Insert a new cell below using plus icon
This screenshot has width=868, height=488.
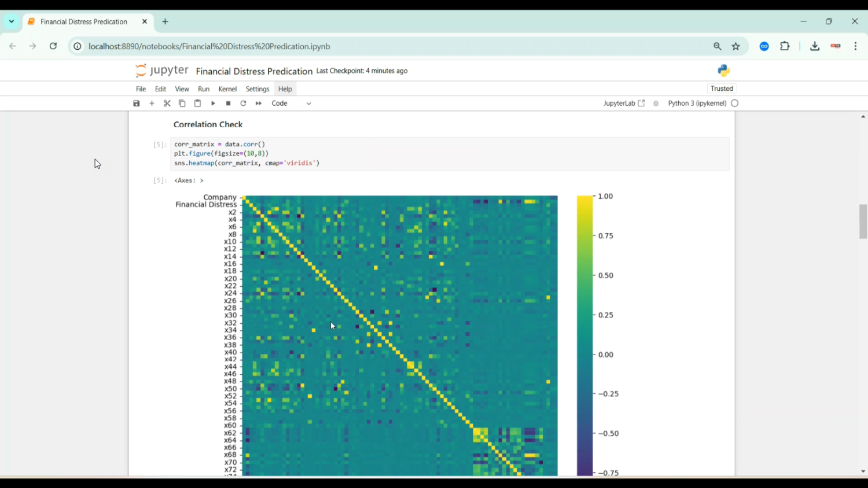pos(152,103)
